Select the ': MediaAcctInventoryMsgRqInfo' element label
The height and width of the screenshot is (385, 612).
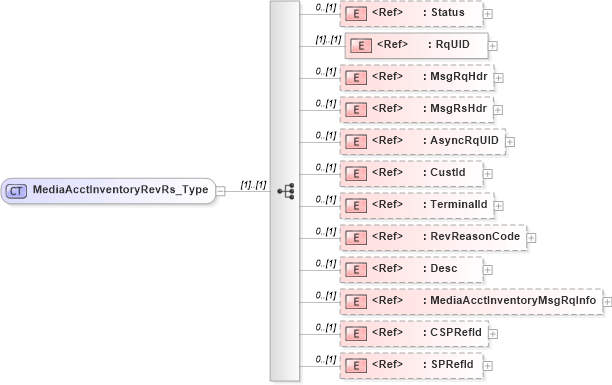point(510,301)
